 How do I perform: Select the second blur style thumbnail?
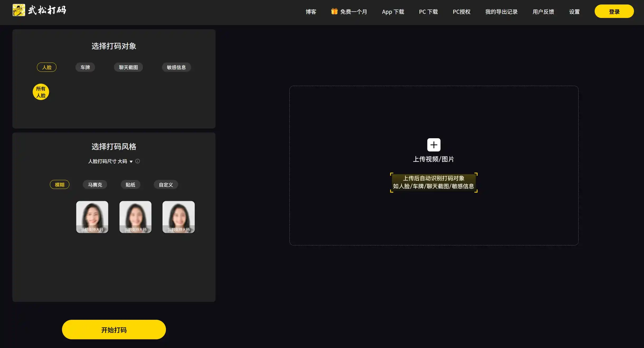pos(135,217)
